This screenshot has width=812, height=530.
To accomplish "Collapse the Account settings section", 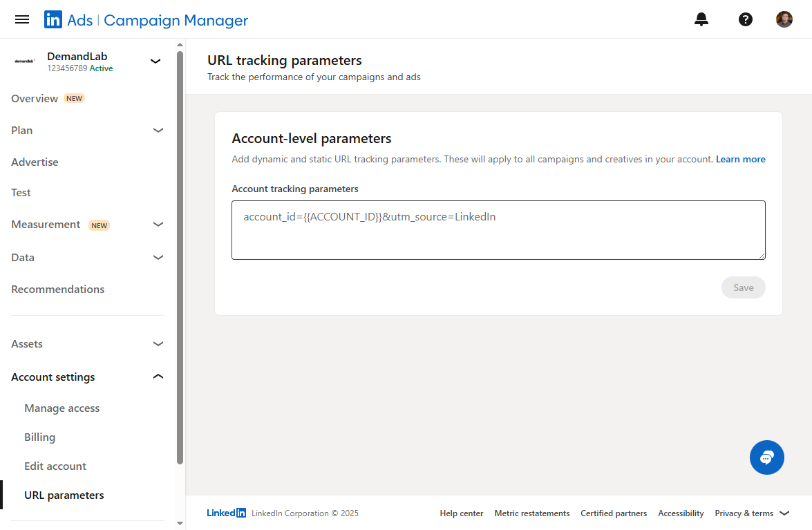I will pos(158,377).
